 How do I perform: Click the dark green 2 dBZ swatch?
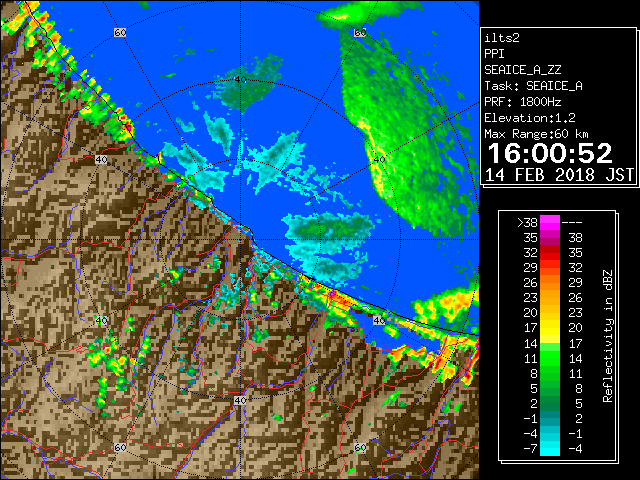click(x=550, y=403)
